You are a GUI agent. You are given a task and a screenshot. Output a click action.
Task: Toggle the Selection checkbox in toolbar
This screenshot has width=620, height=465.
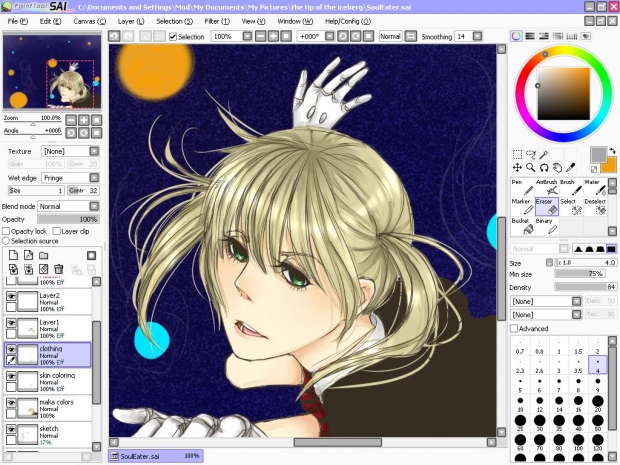[x=172, y=37]
